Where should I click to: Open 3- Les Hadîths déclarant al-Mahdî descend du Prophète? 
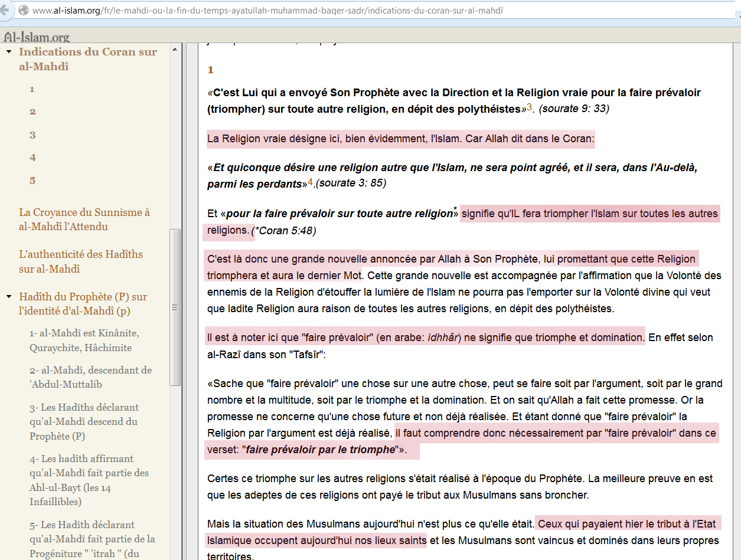pyautogui.click(x=84, y=422)
